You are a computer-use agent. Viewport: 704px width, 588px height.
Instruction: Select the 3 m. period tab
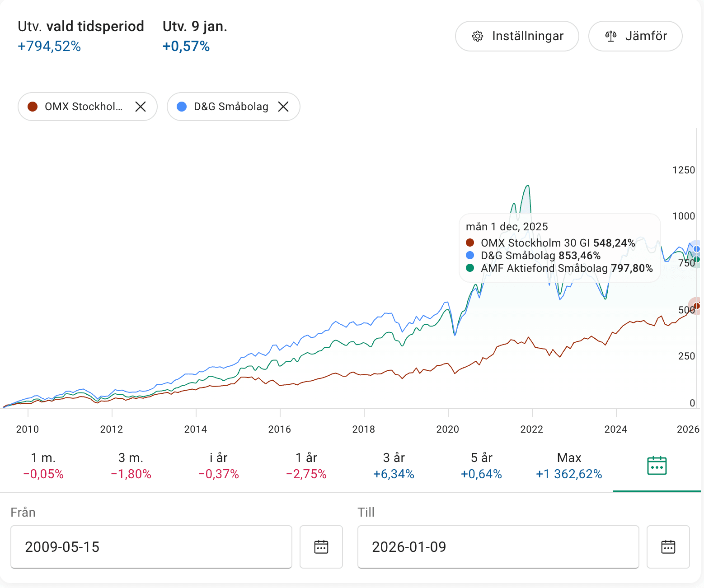(x=131, y=466)
